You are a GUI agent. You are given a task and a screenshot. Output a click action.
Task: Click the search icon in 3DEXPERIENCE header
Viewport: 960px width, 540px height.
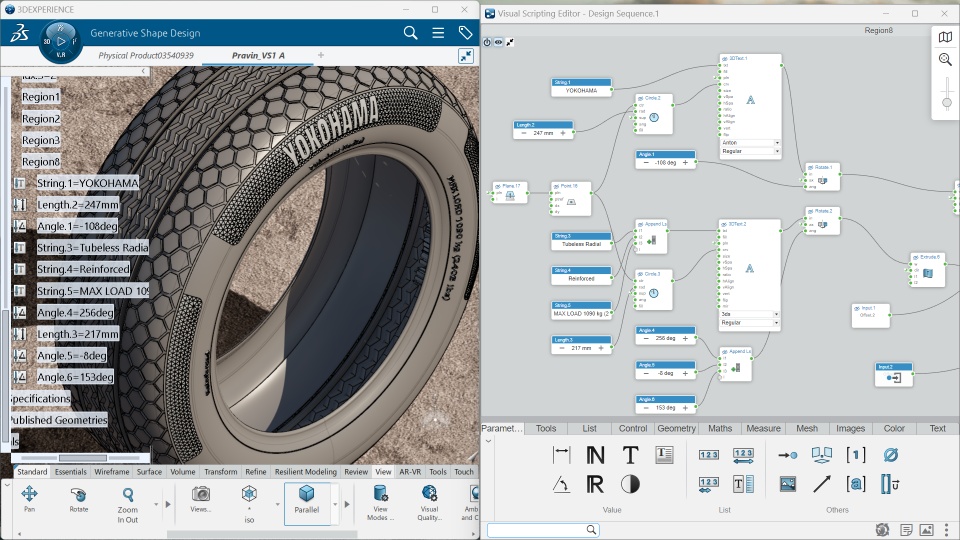pyautogui.click(x=410, y=33)
